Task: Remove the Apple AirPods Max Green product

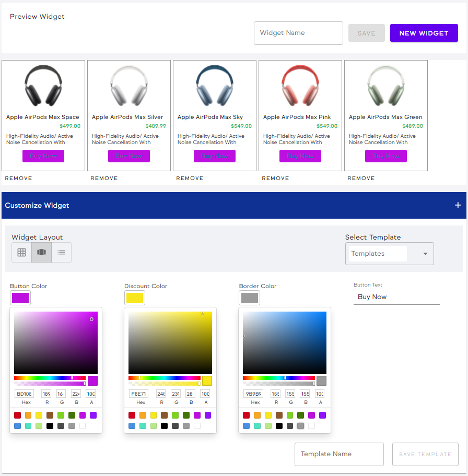Action: click(x=361, y=178)
